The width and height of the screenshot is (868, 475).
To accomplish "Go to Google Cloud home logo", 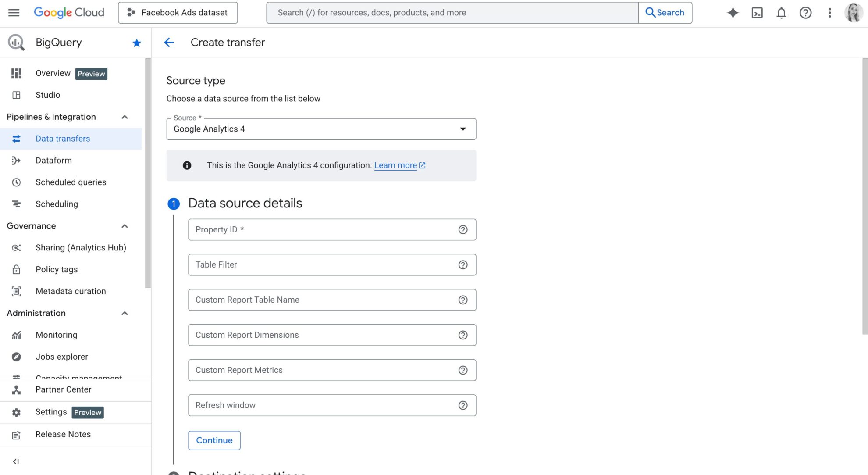I will pyautogui.click(x=69, y=13).
